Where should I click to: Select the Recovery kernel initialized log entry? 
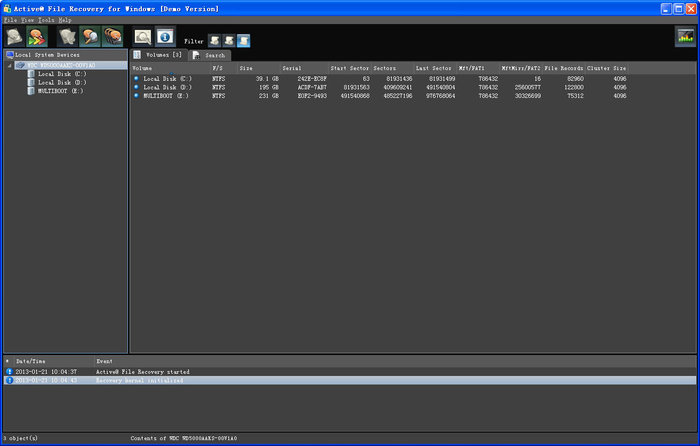point(350,380)
